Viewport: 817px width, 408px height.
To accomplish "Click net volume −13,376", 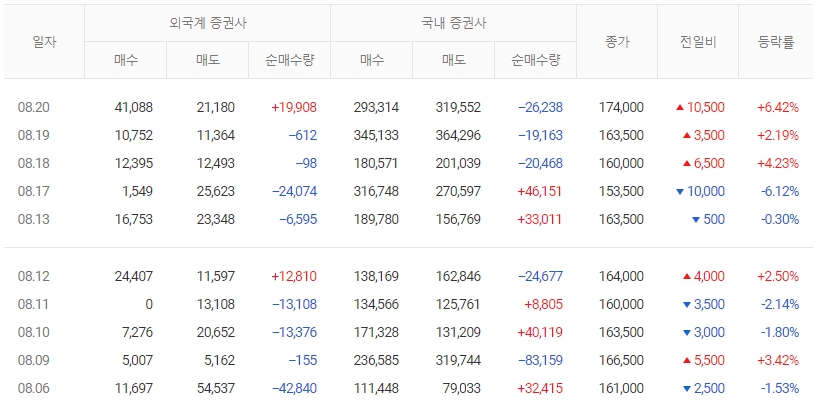I will pyautogui.click(x=294, y=332).
